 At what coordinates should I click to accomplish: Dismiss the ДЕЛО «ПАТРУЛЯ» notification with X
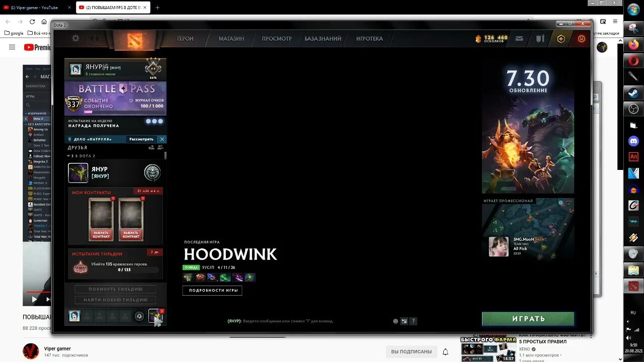(162, 139)
